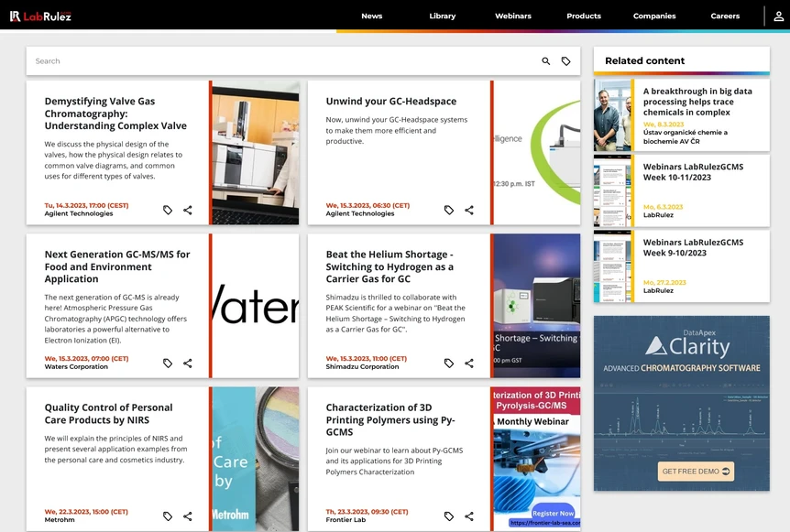The width and height of the screenshot is (790, 532).
Task: Share the Characterization of 3D Printing Polymers webinar
Action: coord(469,516)
